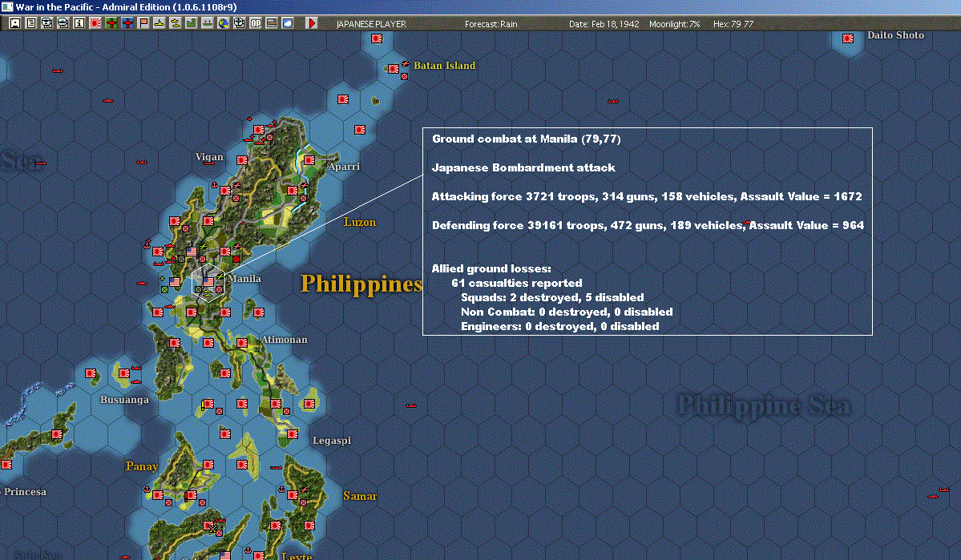Click 'Moonlight: 7%' status text
This screenshot has height=560, width=961.
[x=674, y=24]
